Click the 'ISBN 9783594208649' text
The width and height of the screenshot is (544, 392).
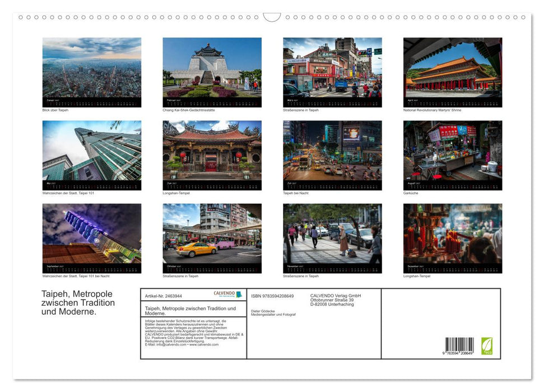(272, 296)
